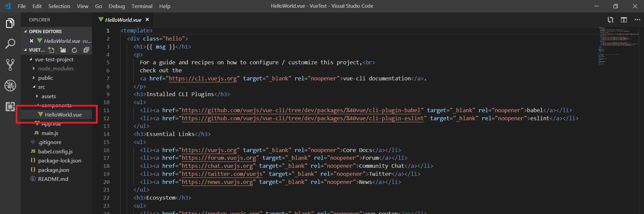Click the New Folder icon in explorer header
This screenshot has height=214, width=644.
pos(63,50)
